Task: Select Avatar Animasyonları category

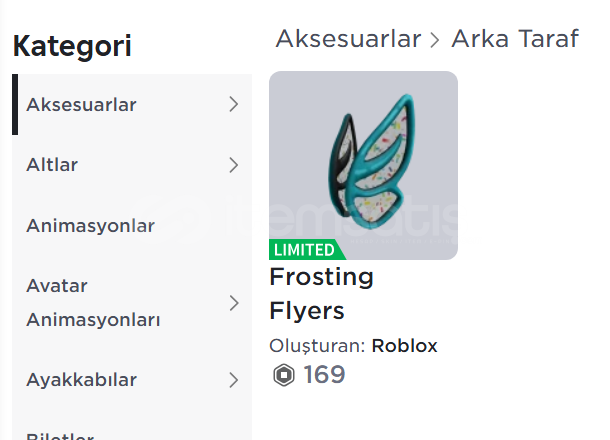Action: (x=132, y=303)
